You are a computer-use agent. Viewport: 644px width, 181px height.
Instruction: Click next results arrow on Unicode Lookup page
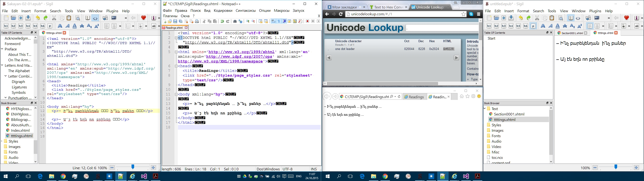[456, 58]
